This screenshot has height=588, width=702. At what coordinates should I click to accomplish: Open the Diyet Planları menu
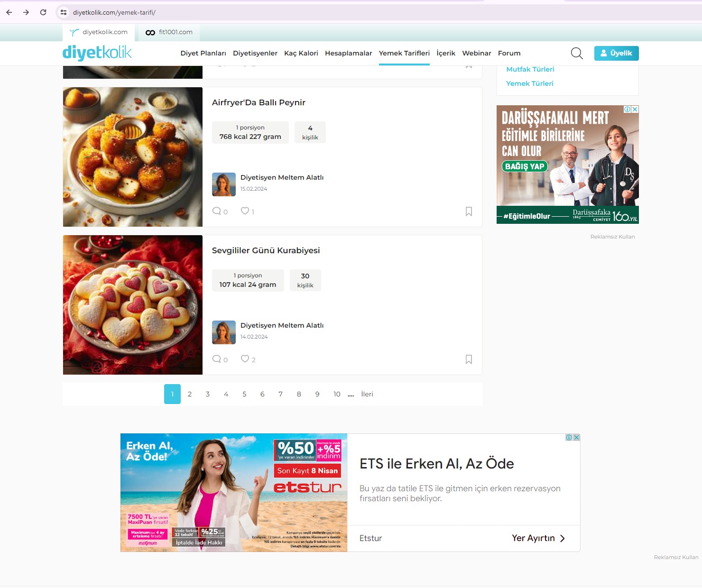pos(203,53)
